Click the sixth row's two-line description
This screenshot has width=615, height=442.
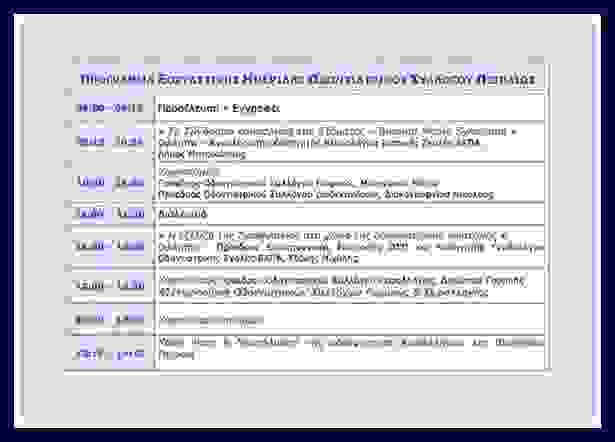(350, 285)
